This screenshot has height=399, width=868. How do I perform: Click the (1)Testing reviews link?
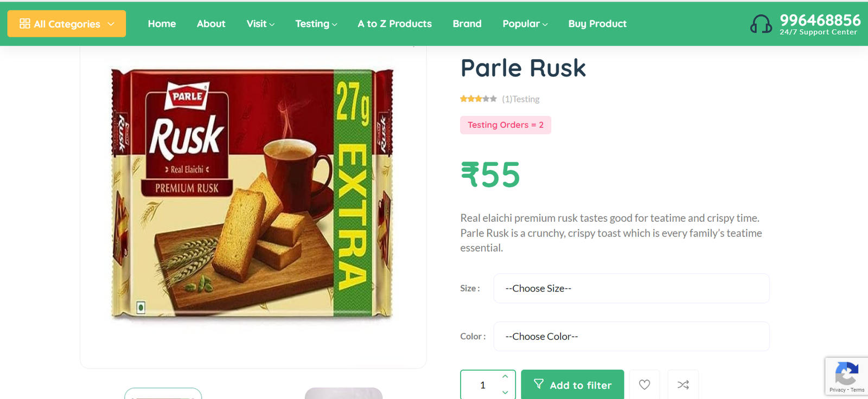(x=521, y=99)
